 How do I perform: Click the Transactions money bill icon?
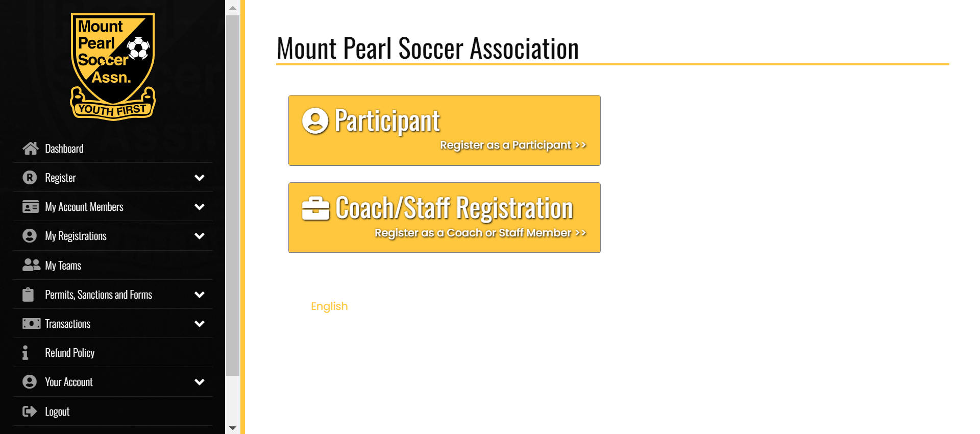[31, 324]
